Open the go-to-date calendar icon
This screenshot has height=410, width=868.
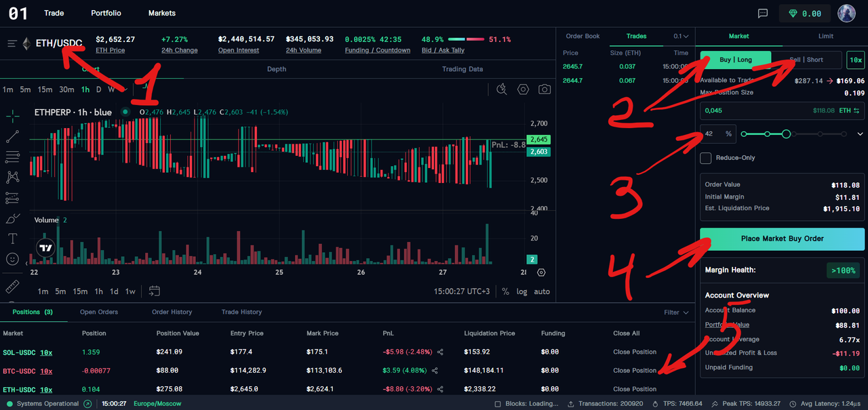pos(155,291)
